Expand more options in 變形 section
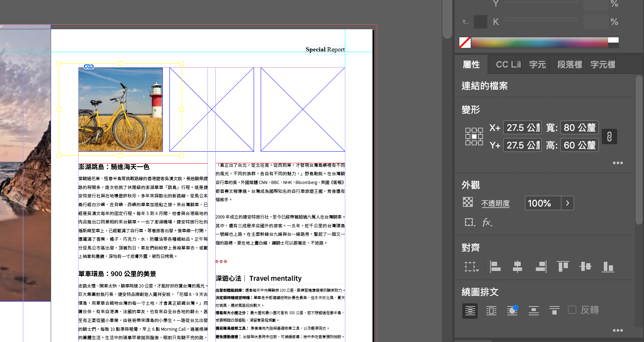 coord(618,163)
